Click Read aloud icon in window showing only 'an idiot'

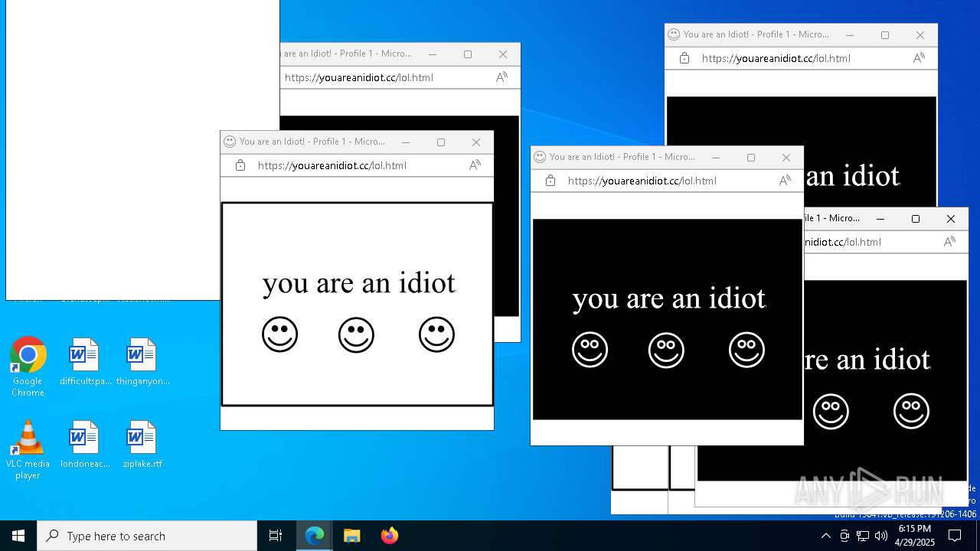coord(919,58)
